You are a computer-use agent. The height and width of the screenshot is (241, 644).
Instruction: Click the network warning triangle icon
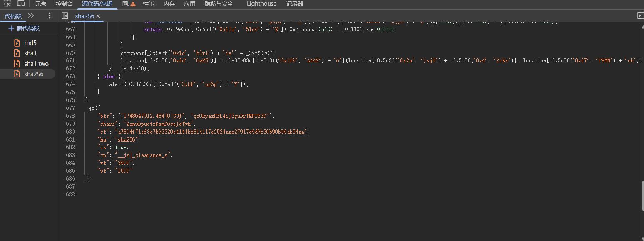pyautogui.click(x=133, y=4)
